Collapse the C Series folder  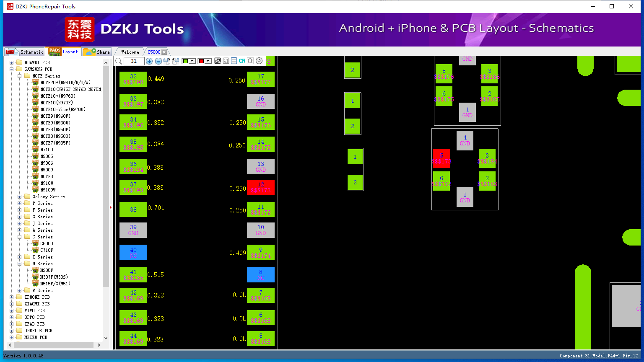tap(20, 237)
